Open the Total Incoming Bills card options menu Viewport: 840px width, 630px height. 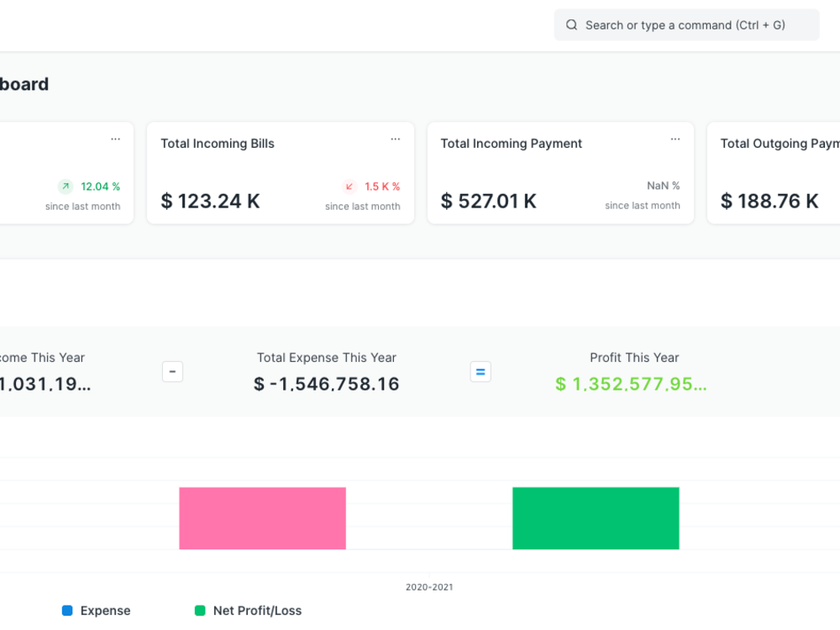pos(395,139)
